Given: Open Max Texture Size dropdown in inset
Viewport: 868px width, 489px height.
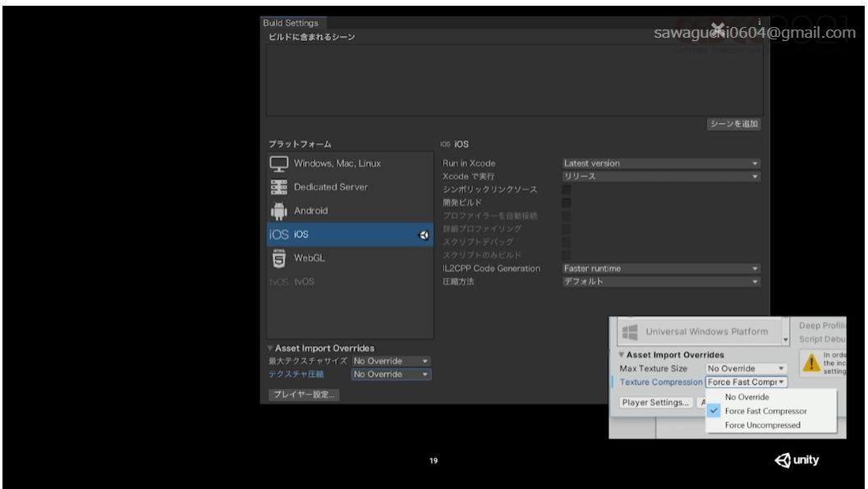Looking at the screenshot, I should [746, 368].
